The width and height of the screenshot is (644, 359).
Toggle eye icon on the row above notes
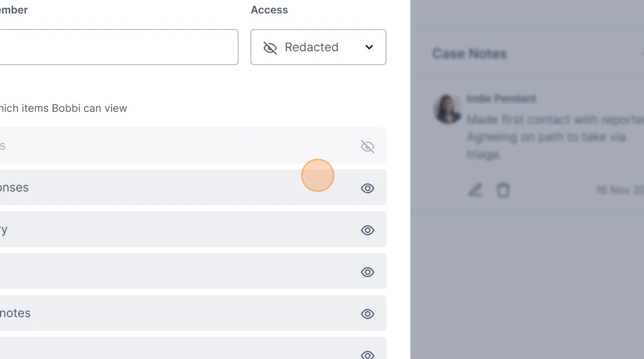tap(368, 272)
